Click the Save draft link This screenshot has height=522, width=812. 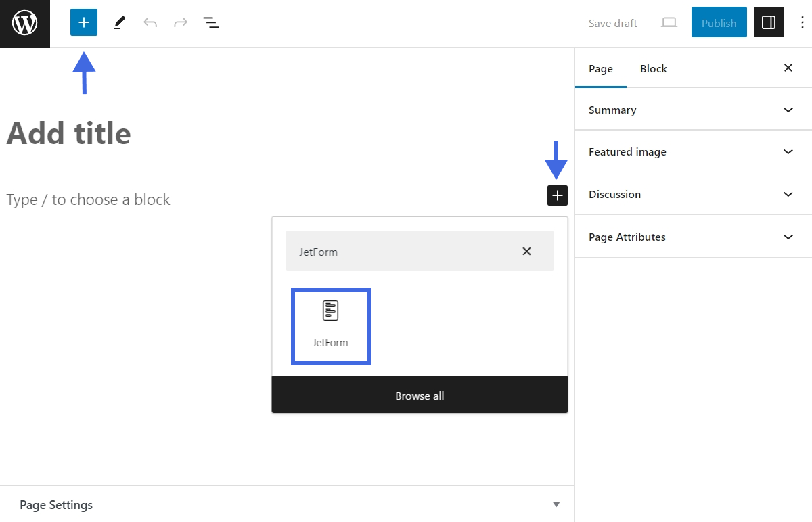(x=612, y=23)
